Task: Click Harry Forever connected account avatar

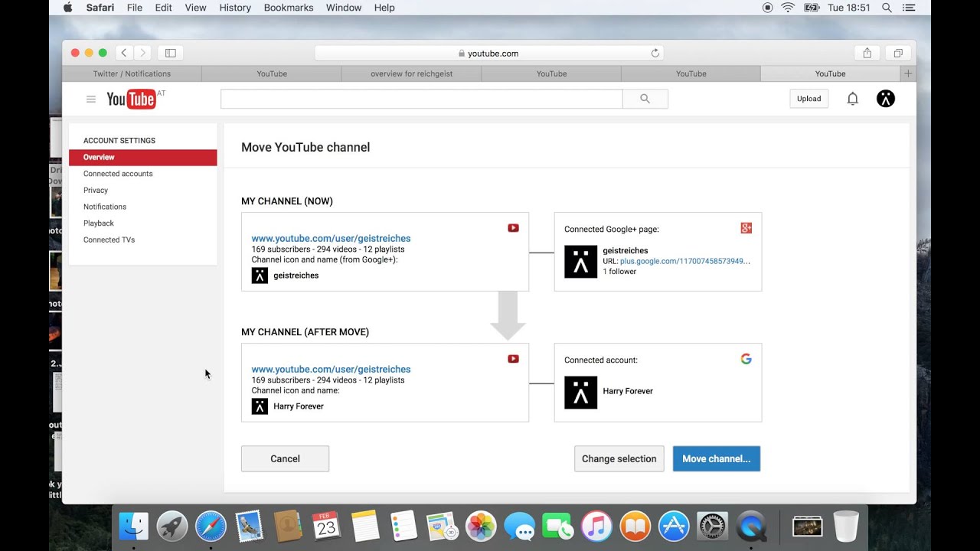Action: tap(580, 393)
